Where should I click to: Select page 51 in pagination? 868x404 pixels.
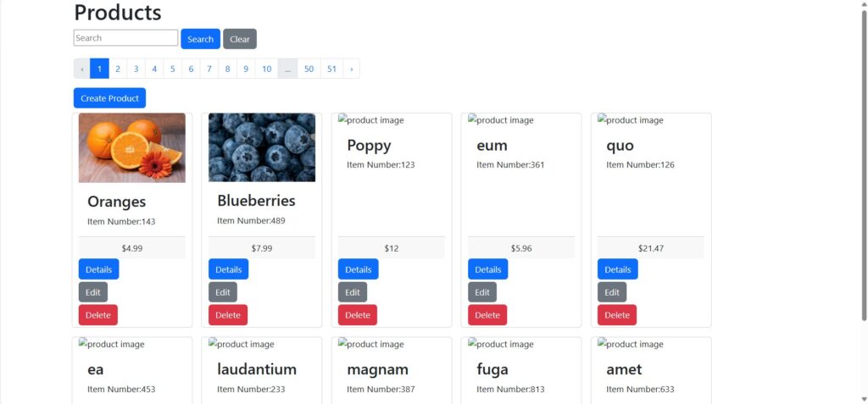pos(331,69)
